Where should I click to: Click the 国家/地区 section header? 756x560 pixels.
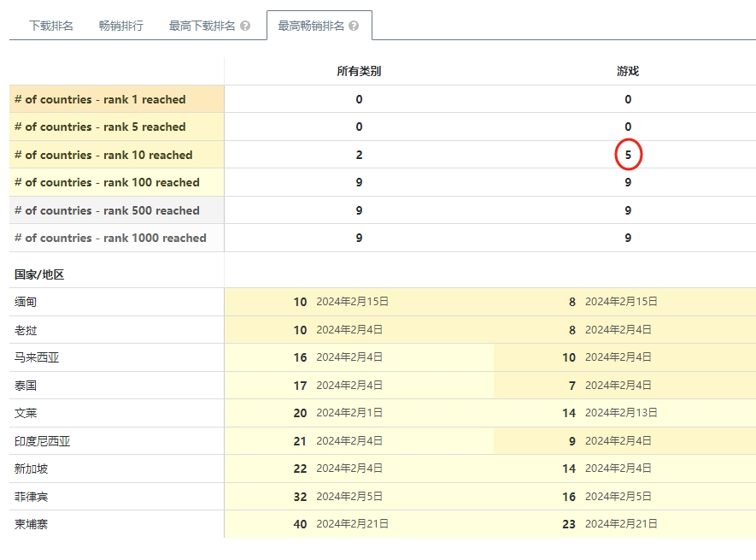[x=39, y=274]
